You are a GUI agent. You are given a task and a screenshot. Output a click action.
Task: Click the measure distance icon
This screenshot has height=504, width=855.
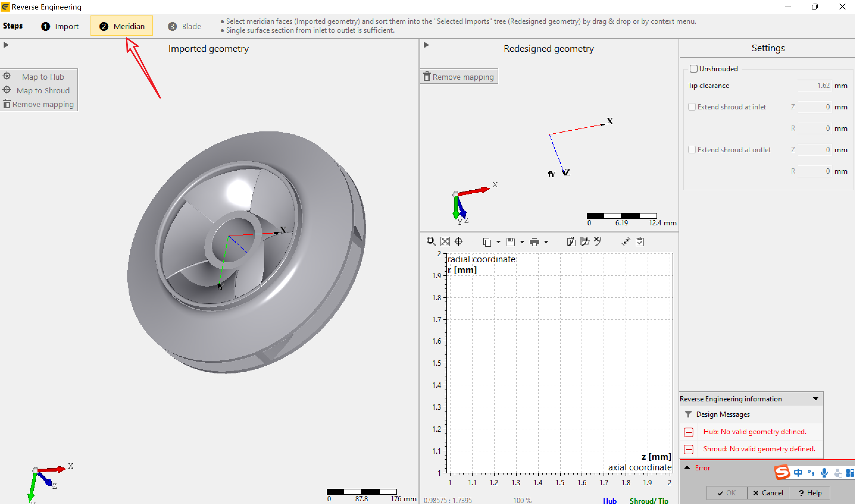point(626,241)
